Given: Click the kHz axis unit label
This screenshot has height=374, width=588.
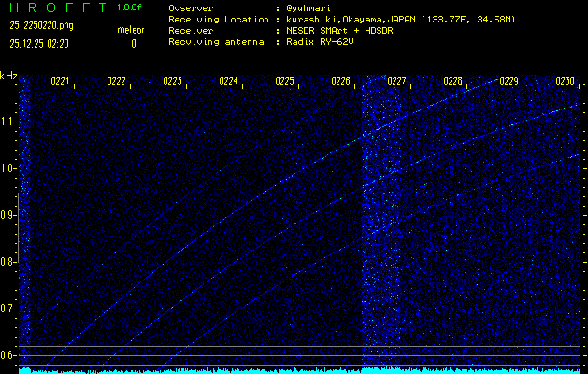Looking at the screenshot, I should (x=8, y=76).
